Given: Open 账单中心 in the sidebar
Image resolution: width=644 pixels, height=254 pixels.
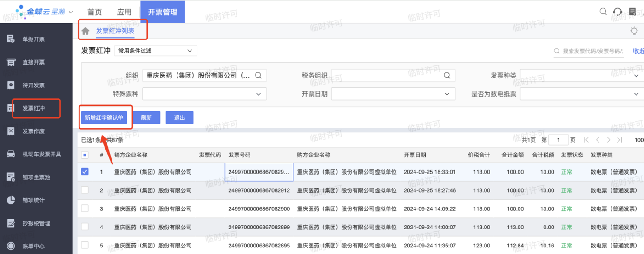Looking at the screenshot, I should click(x=33, y=246).
